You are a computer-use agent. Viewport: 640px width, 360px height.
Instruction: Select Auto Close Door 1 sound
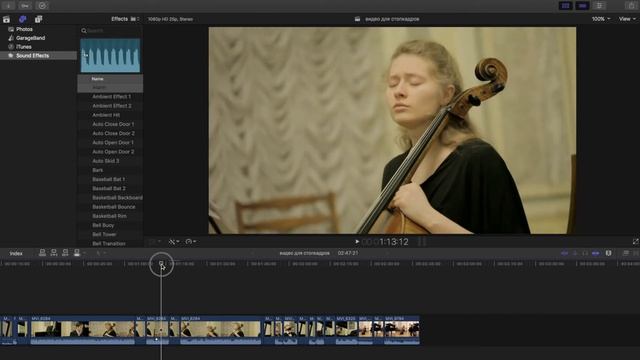tap(113, 124)
